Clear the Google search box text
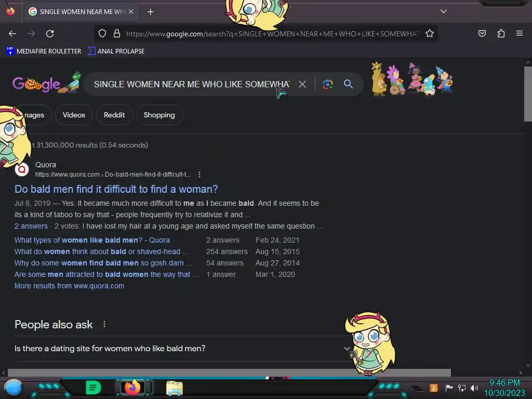Image resolution: width=532 pixels, height=399 pixels. point(302,84)
